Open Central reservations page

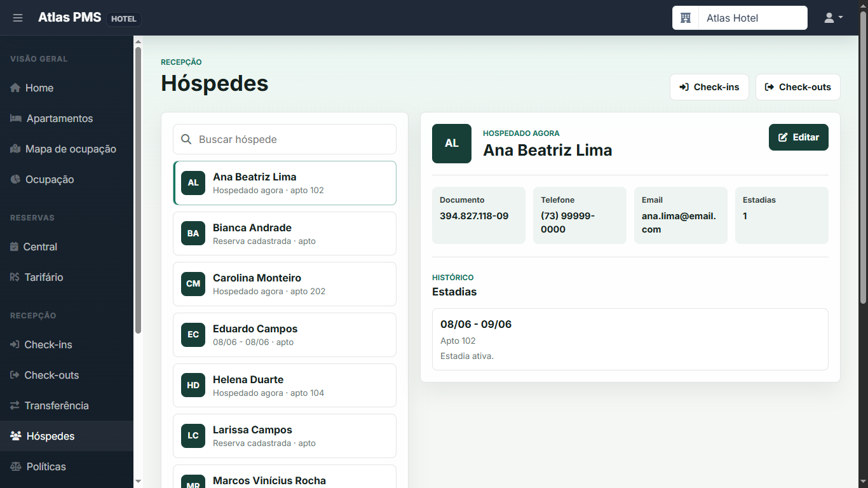tap(67, 247)
